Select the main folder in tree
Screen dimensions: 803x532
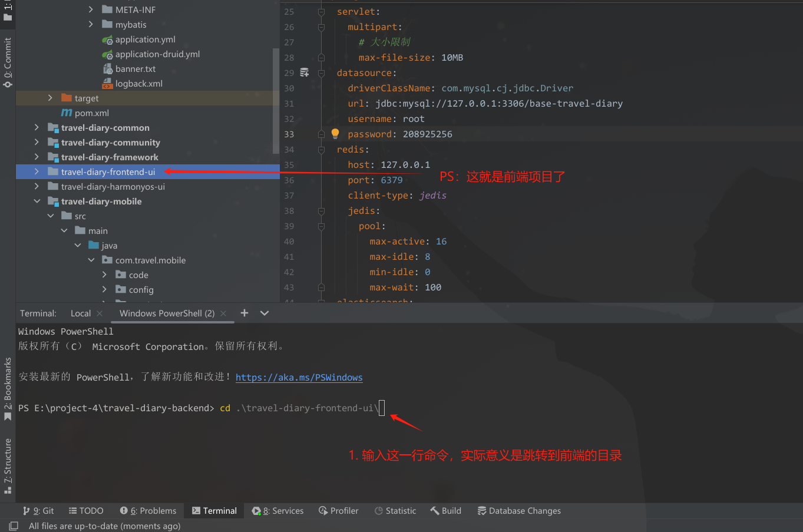(x=98, y=231)
